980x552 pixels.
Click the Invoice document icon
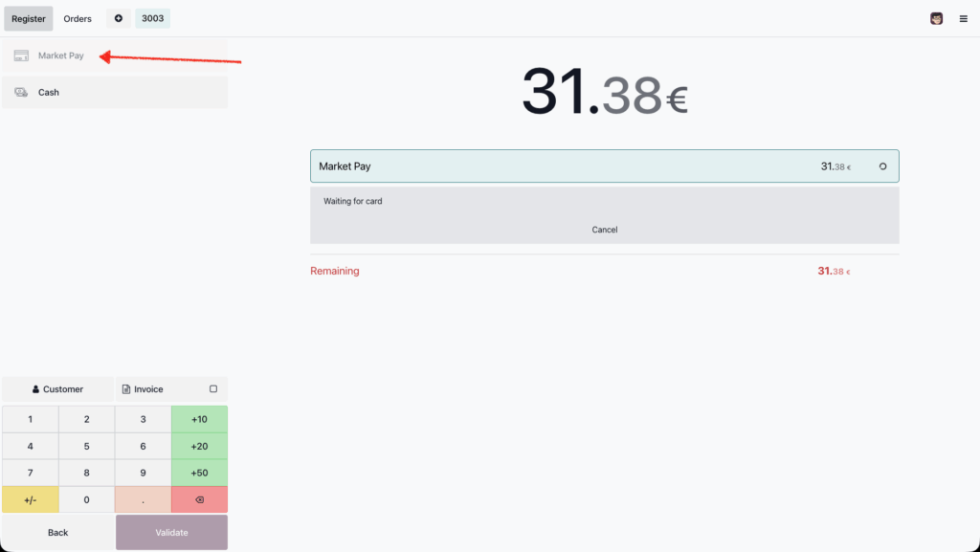[x=126, y=389]
